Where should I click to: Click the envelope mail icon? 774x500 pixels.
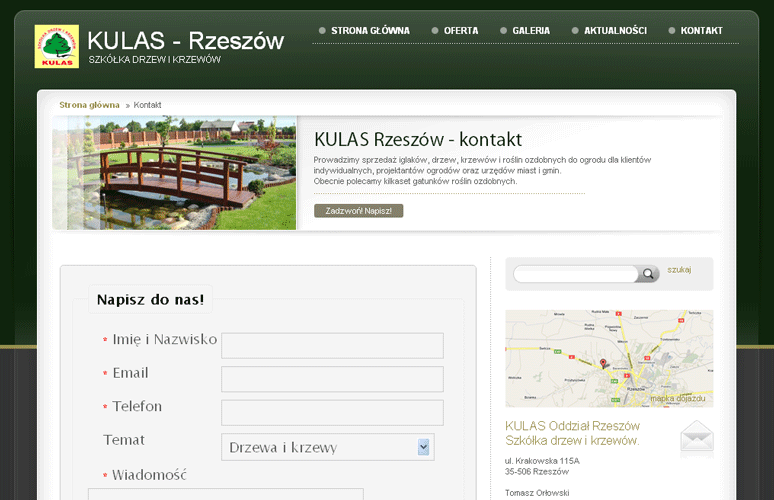click(x=697, y=436)
